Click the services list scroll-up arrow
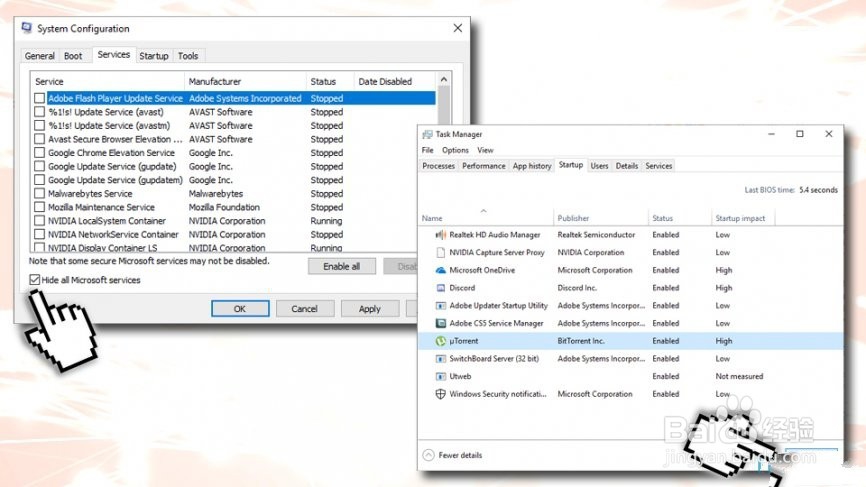This screenshot has height=487, width=866. click(443, 80)
